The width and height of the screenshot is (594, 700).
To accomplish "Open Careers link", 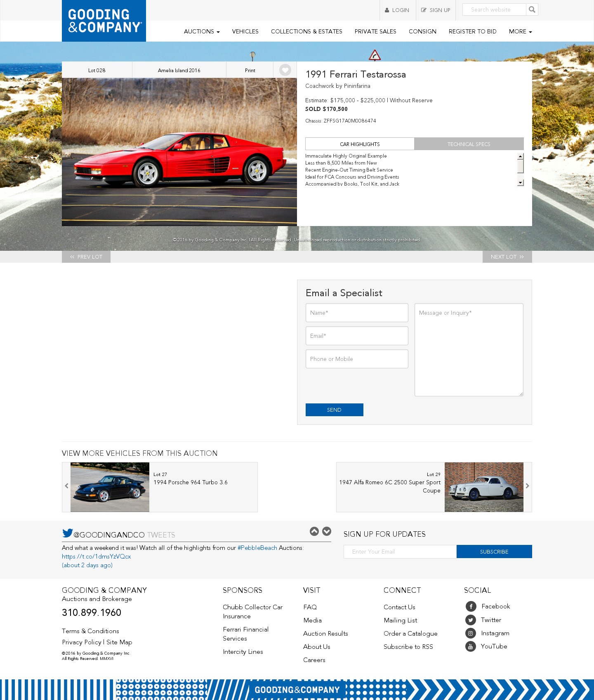I will [x=314, y=660].
